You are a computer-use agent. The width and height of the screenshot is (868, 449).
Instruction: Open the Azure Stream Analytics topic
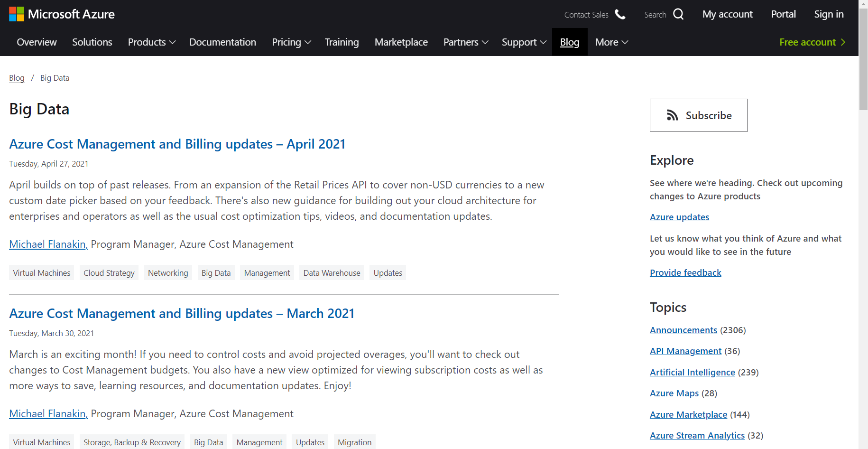697,435
